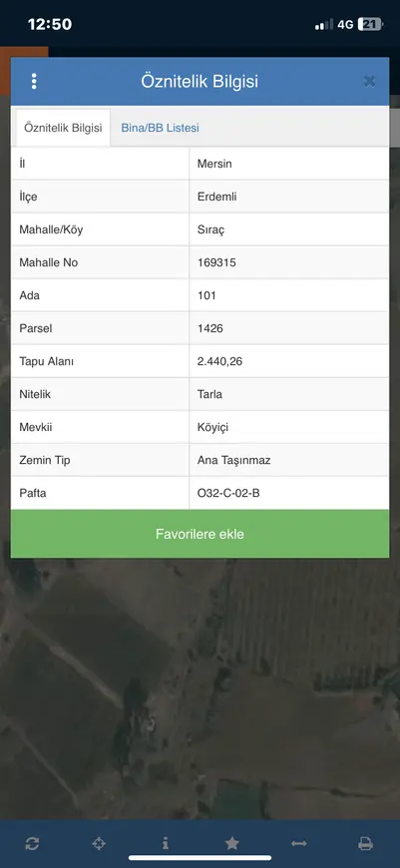Switch to Bina/BB Listesi tab
Screen dimensions: 400x868
(x=160, y=128)
